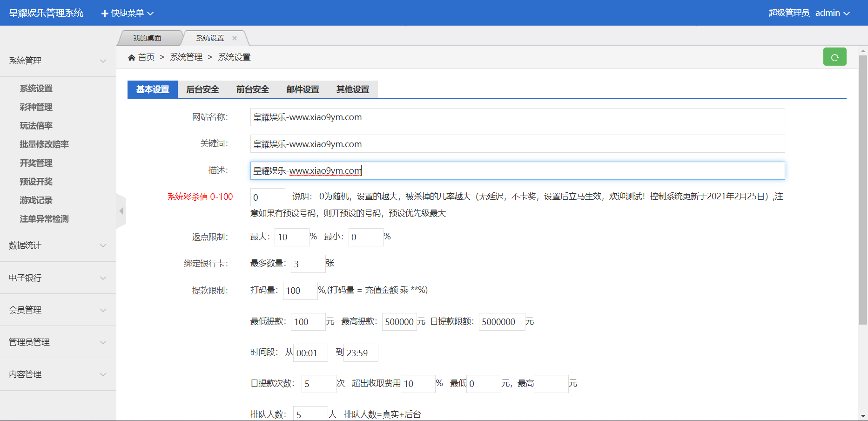The height and width of the screenshot is (421, 868).
Task: Open 注单异常检测 in the sidebar
Action: [x=44, y=219]
